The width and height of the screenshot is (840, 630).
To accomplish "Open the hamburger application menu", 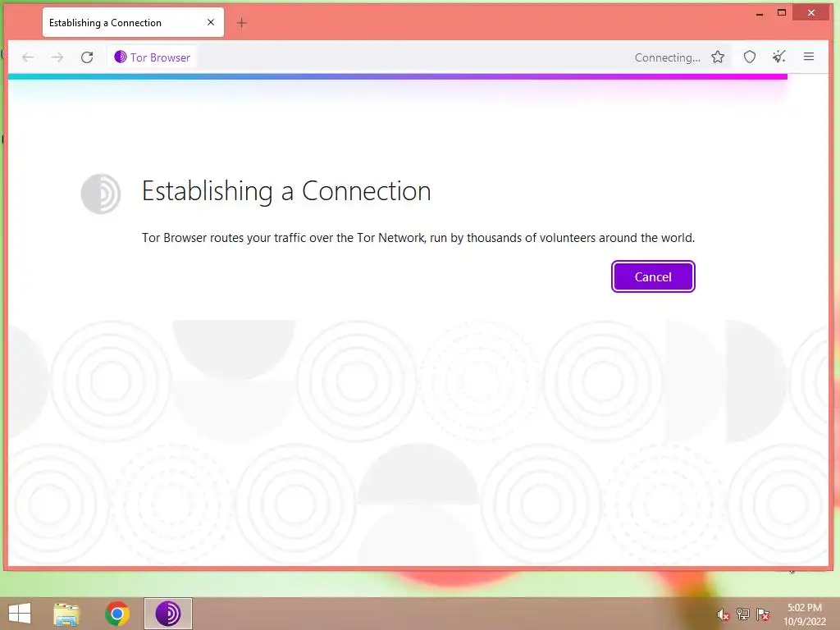I will pyautogui.click(x=809, y=57).
